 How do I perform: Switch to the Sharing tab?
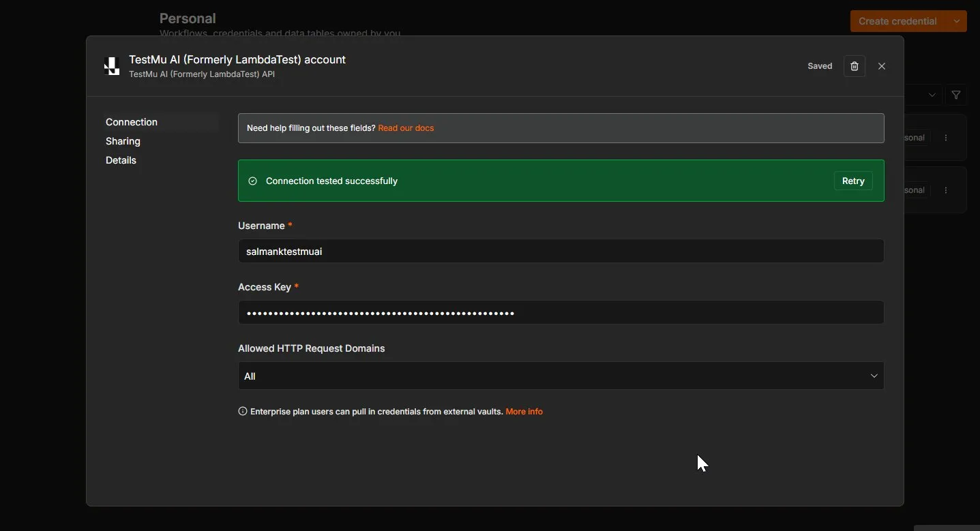click(x=123, y=141)
